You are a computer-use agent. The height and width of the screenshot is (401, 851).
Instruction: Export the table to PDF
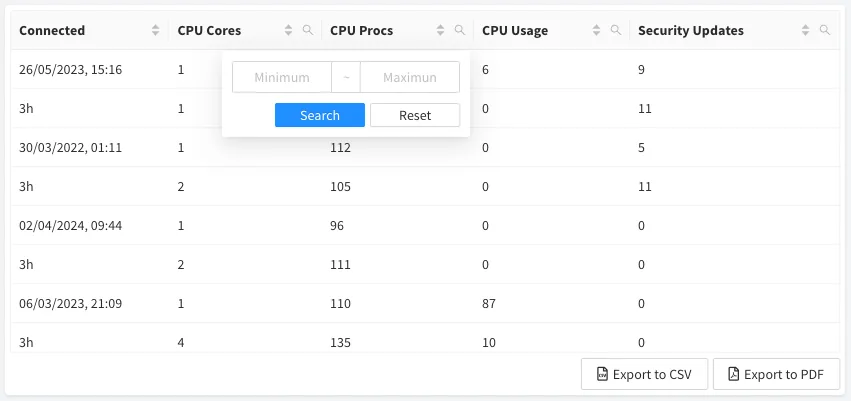point(776,374)
